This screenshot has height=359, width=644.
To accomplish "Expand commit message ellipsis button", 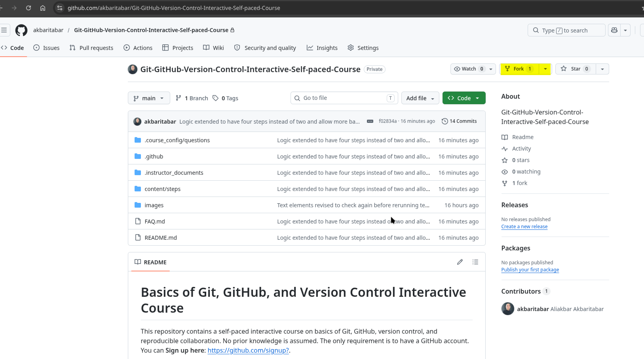I will [x=370, y=121].
